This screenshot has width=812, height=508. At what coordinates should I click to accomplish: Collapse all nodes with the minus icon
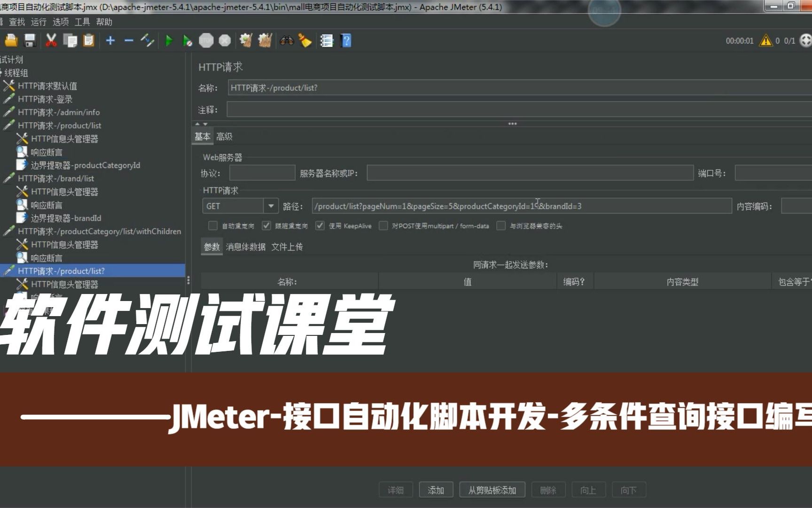click(x=129, y=41)
